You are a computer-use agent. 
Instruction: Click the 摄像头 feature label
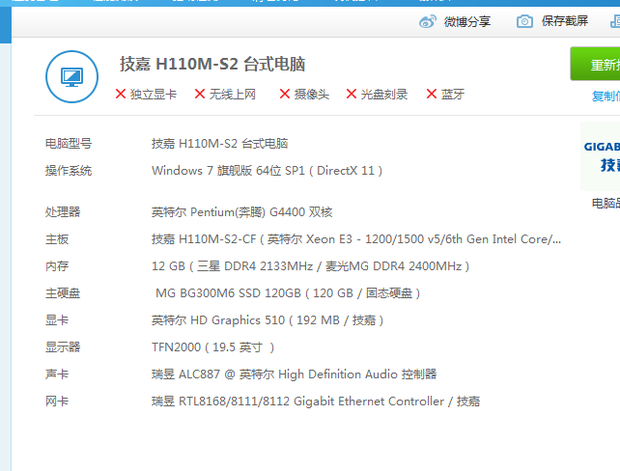312,95
